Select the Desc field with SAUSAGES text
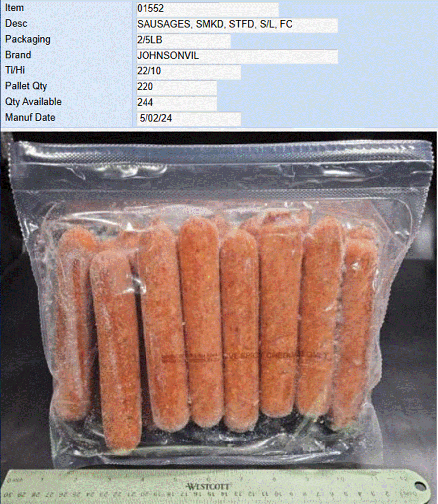Viewport: 438px width, 504px height. pos(237,25)
